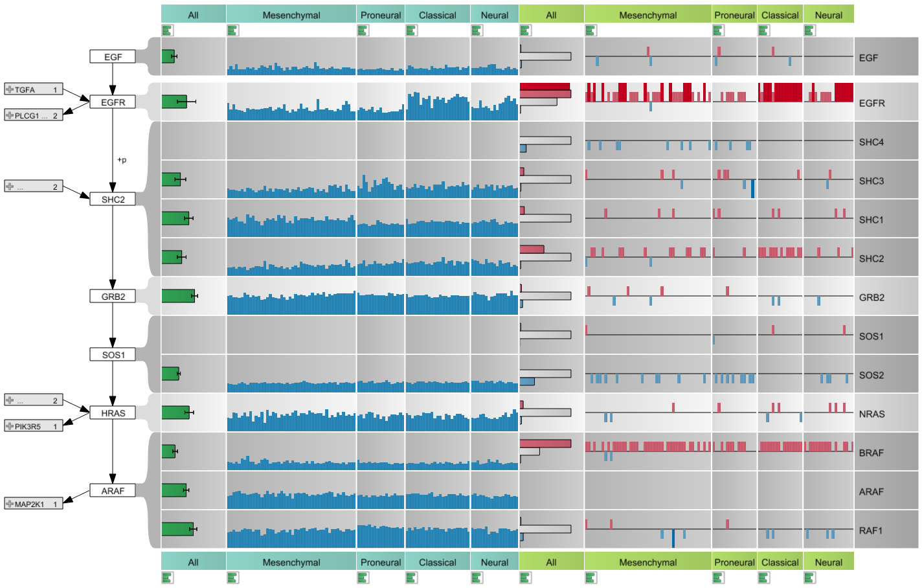This screenshot has height=588, width=922.
Task: Click the green bars icon below bottom teal All header
Action: pyautogui.click(x=168, y=577)
